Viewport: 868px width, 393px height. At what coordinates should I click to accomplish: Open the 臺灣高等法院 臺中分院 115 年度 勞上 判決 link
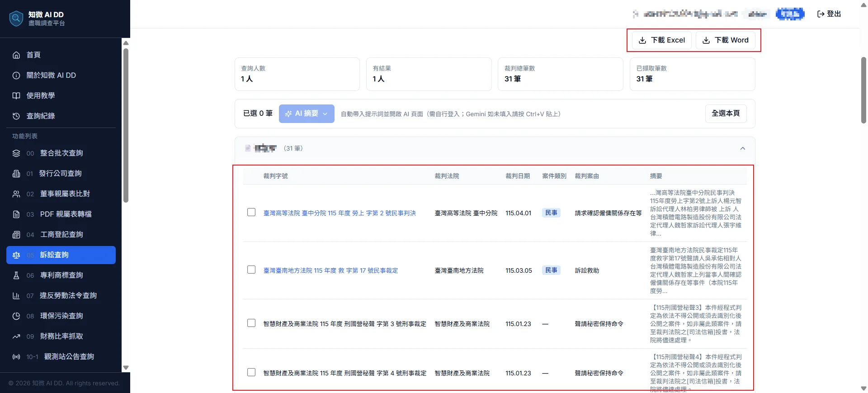340,213
